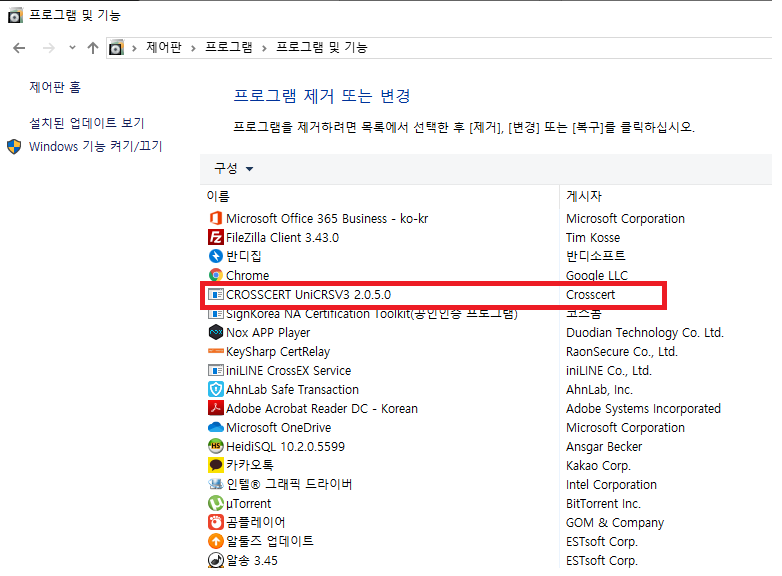Click the Windows 기능 shield icon
782x576 pixels.
click(x=14, y=147)
